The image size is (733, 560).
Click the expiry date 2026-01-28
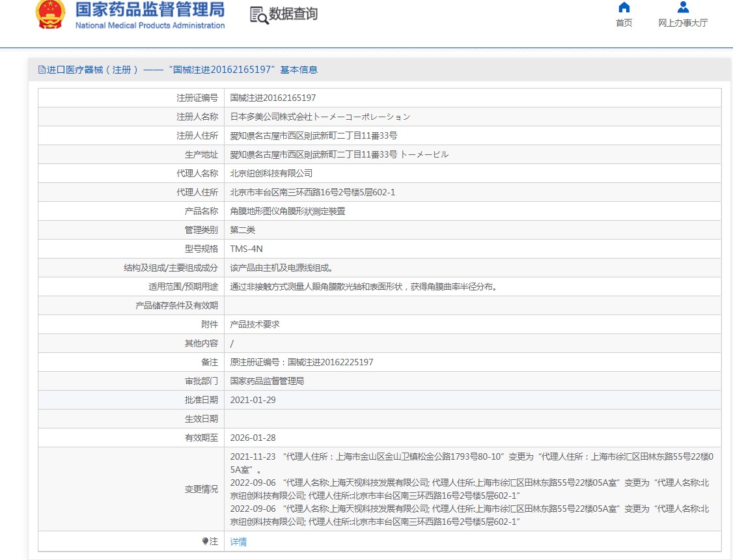[253, 438]
